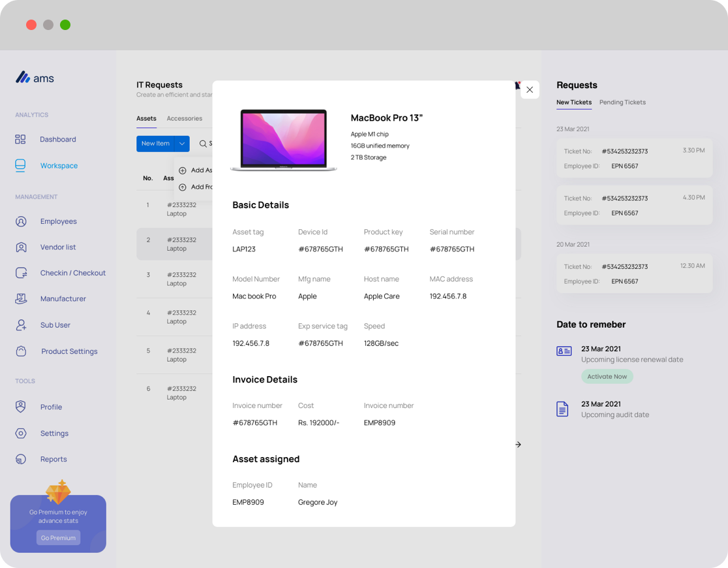Open the Reports icon in sidebar

click(x=21, y=460)
